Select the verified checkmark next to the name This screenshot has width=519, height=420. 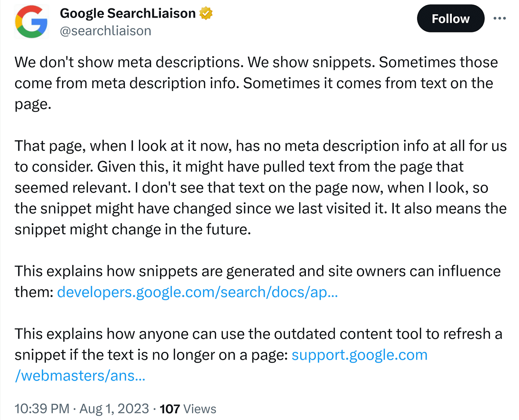pyautogui.click(x=207, y=13)
